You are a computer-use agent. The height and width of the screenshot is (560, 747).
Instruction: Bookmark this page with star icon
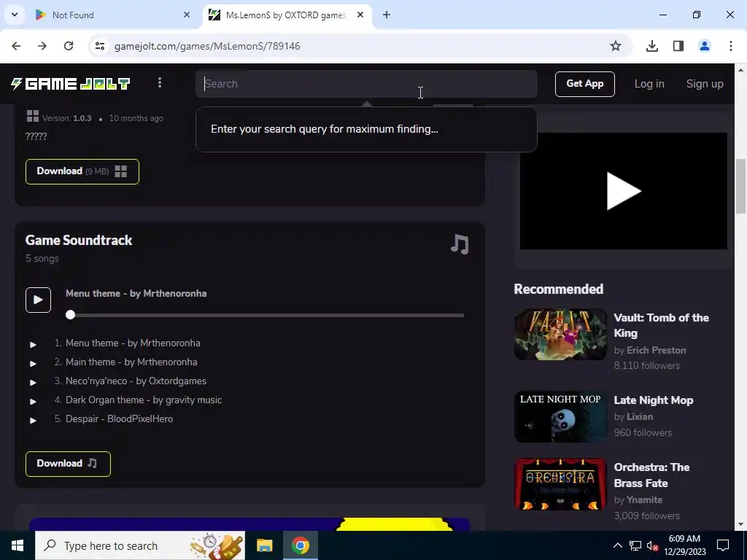click(x=616, y=46)
